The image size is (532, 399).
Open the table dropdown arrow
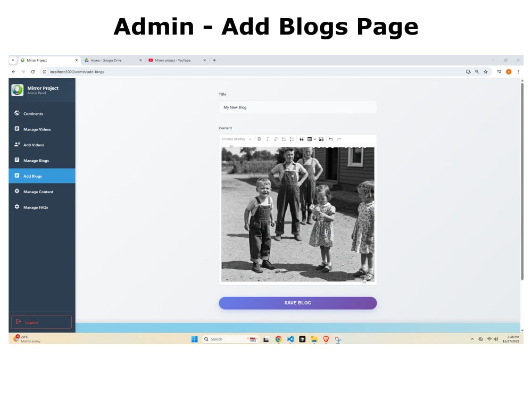[315, 139]
